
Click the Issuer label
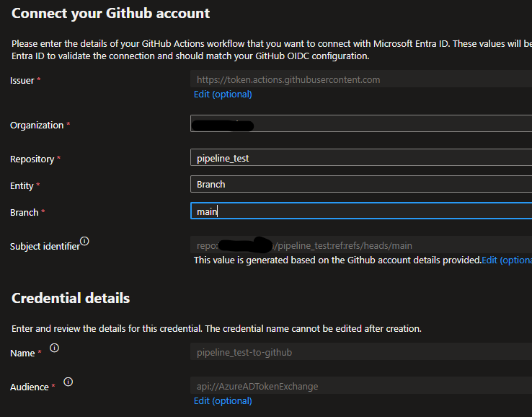click(22, 81)
